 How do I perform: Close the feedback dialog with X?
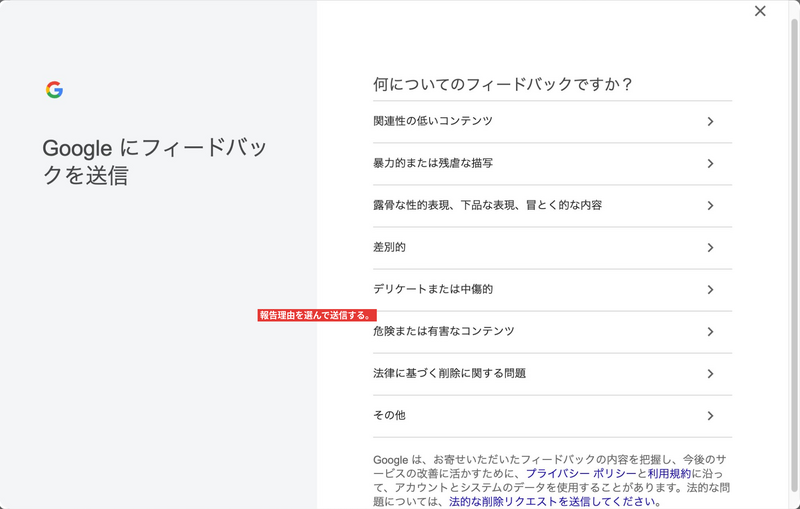click(760, 11)
